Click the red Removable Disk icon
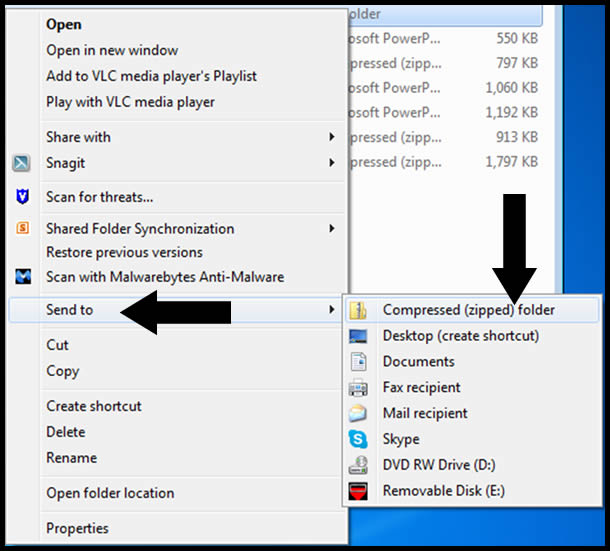 point(358,491)
